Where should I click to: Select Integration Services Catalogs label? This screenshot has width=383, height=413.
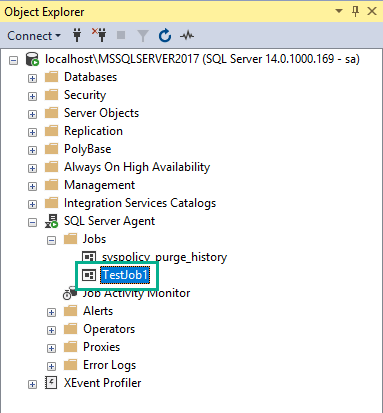[140, 203]
